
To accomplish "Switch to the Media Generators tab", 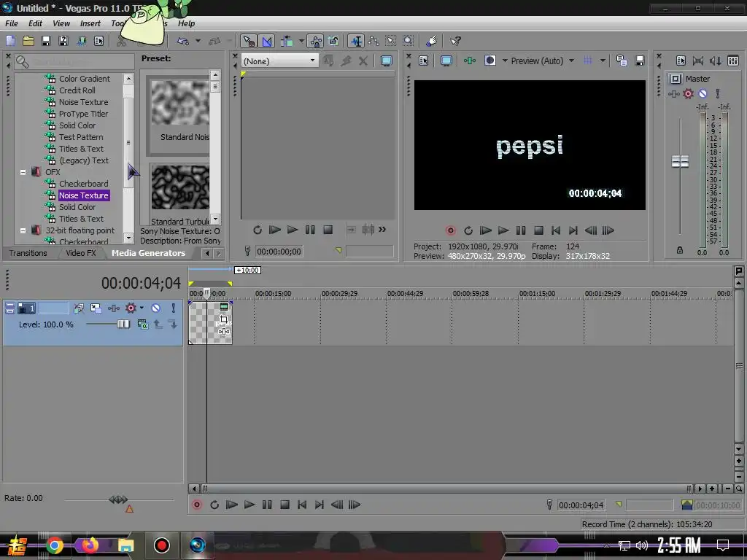I will coord(148,253).
